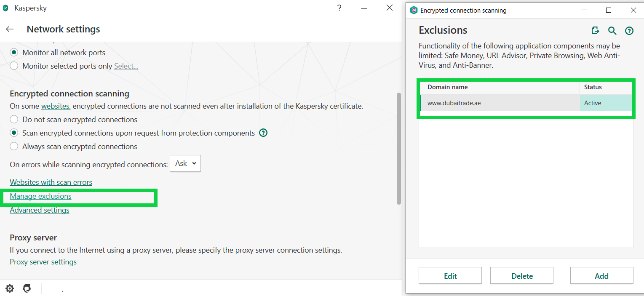The height and width of the screenshot is (296, 644).
Task: Open help icon in the Exclusions header
Action: coord(629,30)
